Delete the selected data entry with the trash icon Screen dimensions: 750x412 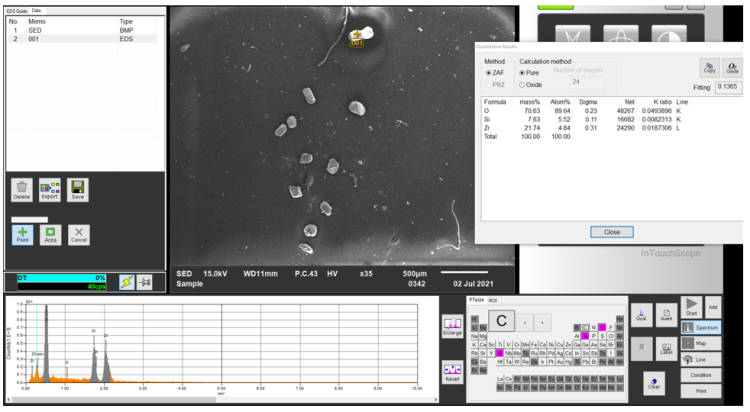(22, 189)
